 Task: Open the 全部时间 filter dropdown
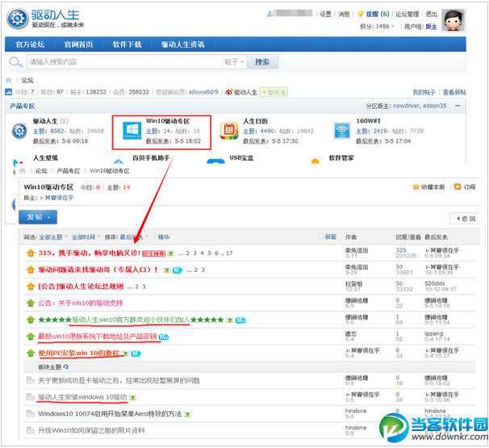pos(86,237)
